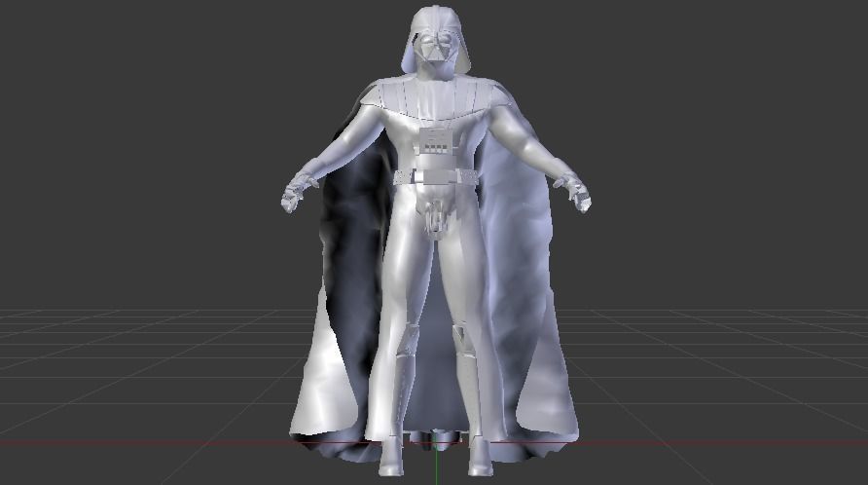Select the belt buckle on the model

tap(435, 177)
